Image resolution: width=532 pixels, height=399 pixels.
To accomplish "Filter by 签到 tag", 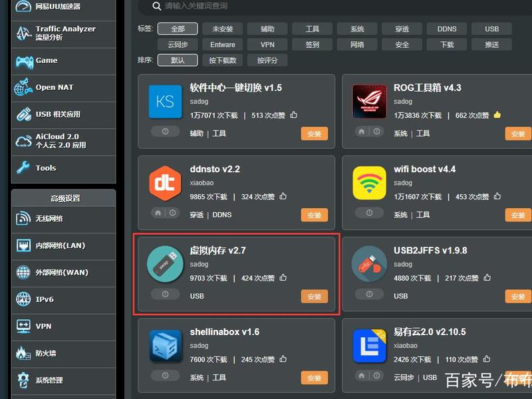I will coord(312,45).
